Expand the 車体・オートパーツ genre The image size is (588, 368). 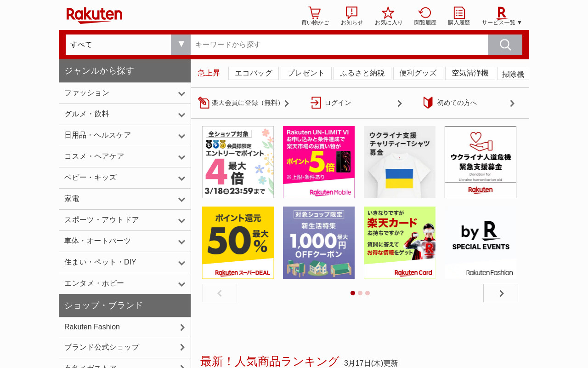coord(124,241)
